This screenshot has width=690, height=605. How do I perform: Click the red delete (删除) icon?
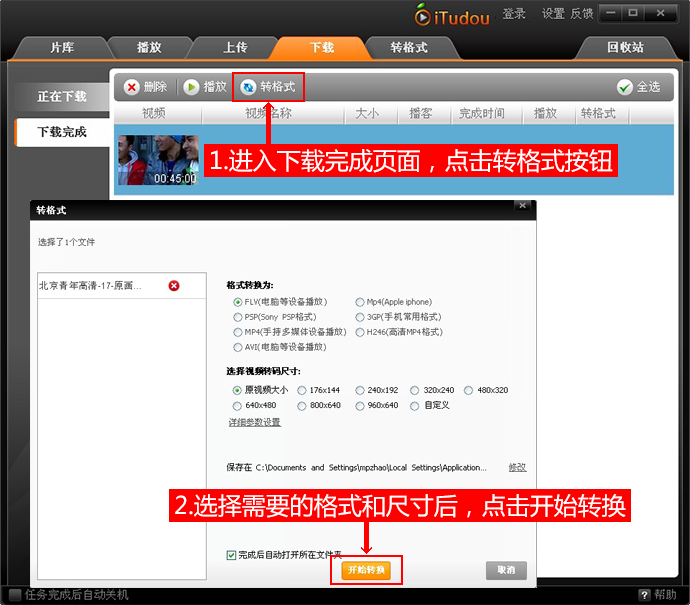[132, 87]
